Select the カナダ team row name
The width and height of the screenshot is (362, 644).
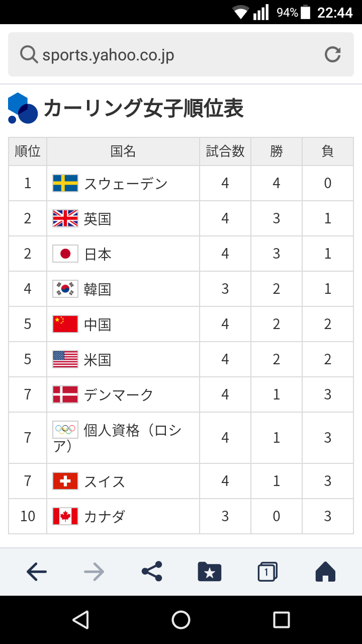(x=105, y=517)
